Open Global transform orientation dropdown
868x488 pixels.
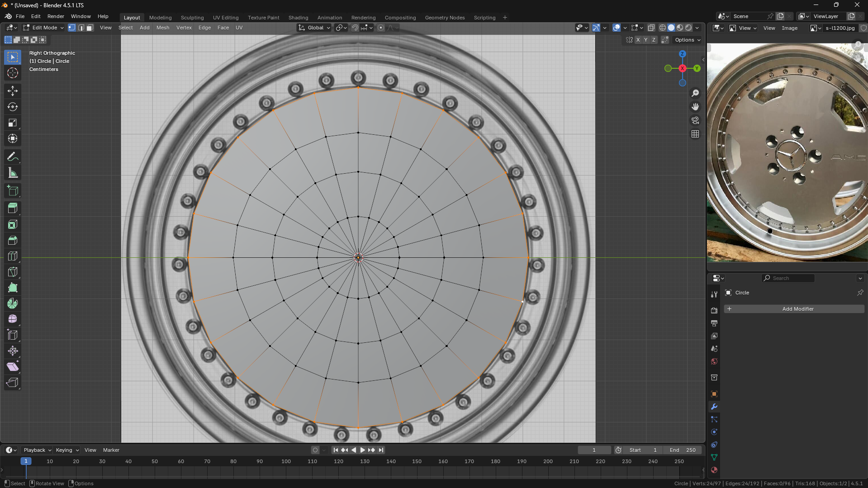(314, 28)
